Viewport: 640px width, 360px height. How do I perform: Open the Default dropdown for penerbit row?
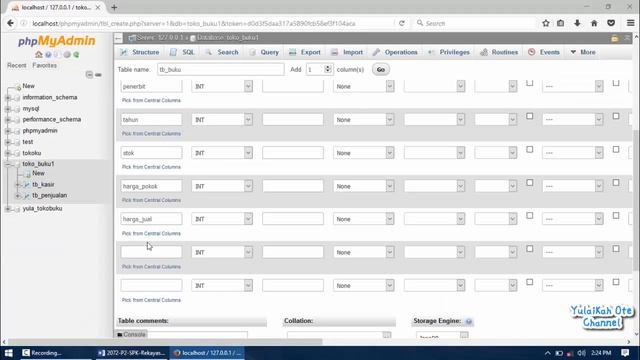(363, 86)
